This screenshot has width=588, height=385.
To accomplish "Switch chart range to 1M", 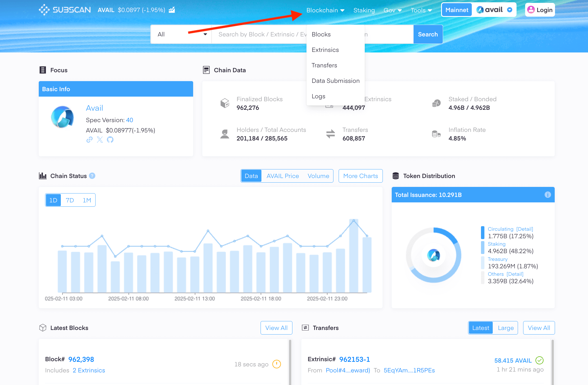I will tap(87, 200).
